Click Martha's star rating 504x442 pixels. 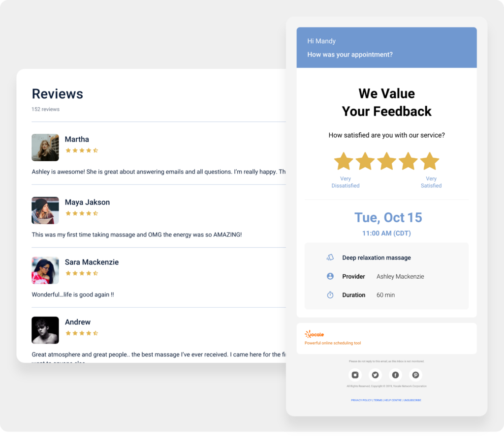[x=82, y=150]
